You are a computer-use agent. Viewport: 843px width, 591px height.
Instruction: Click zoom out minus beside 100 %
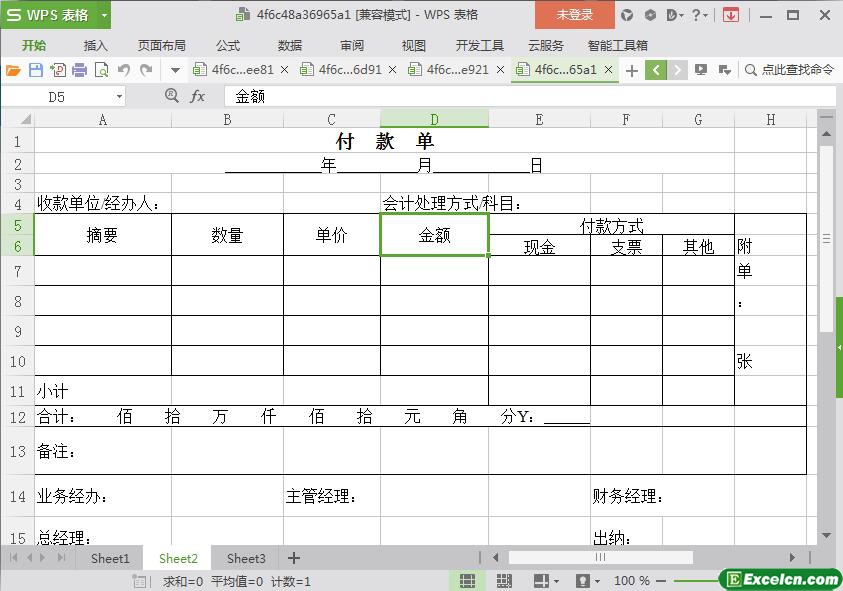point(661,581)
